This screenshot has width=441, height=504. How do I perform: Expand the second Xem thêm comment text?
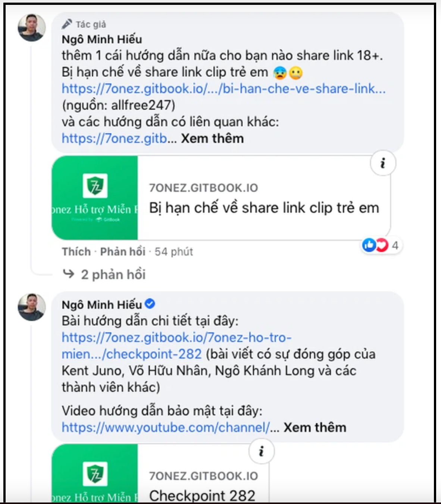pos(315,428)
